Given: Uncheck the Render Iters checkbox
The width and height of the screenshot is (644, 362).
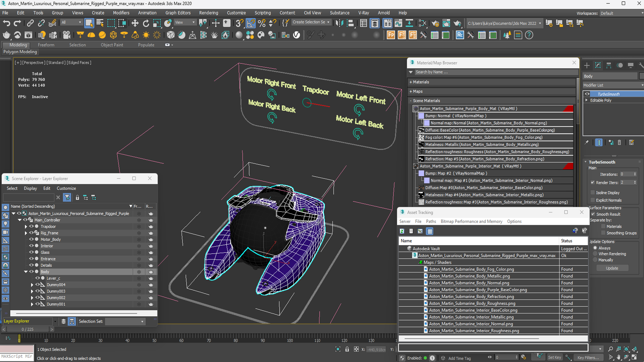Looking at the screenshot, I should [593, 182].
